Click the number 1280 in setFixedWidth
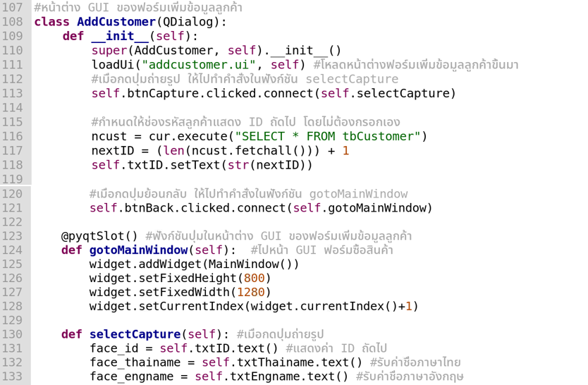The height and width of the screenshot is (385, 588). (251, 292)
